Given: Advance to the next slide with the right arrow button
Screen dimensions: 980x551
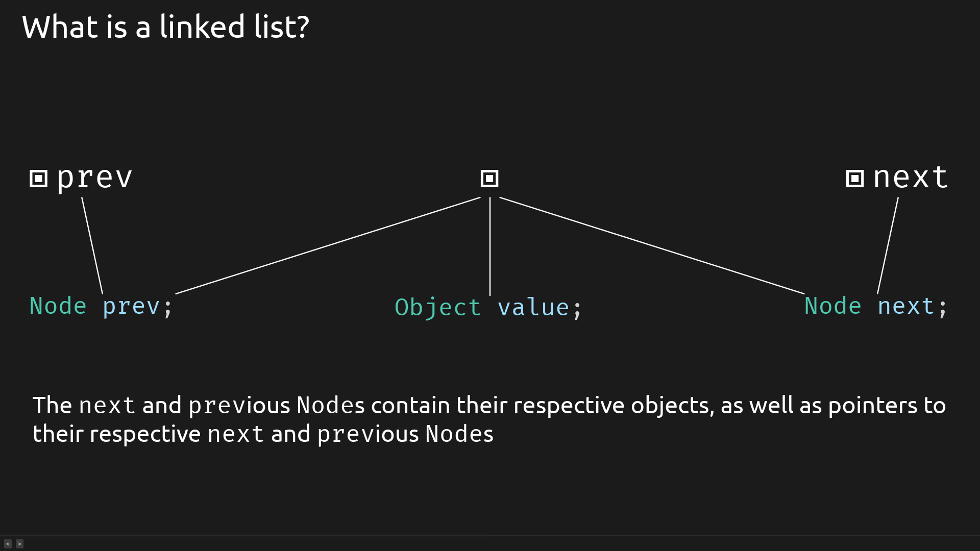Looking at the screenshot, I should 19,544.
